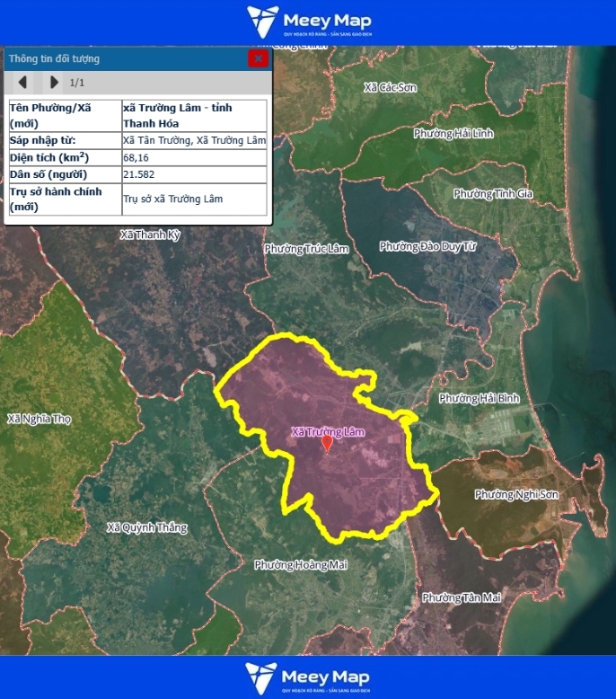Viewport: 616px width, 699px height.
Task: Select Phường Hải Lĩnh on the map
Action: pos(453,133)
